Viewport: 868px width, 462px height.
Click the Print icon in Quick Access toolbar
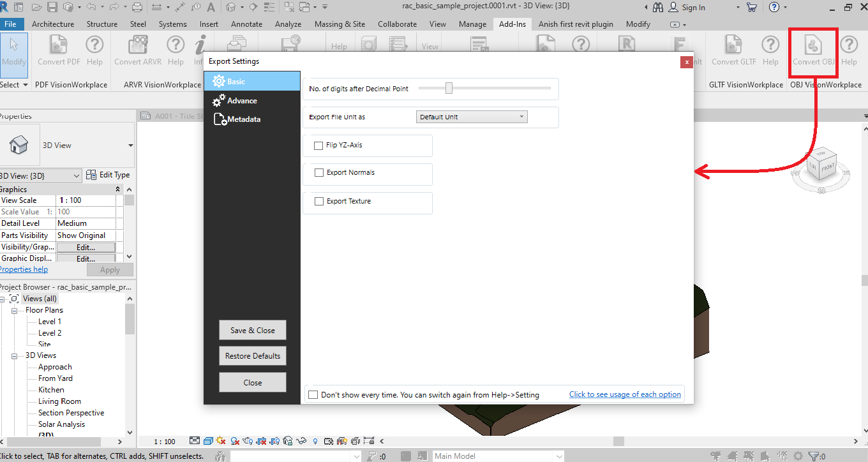[137, 8]
